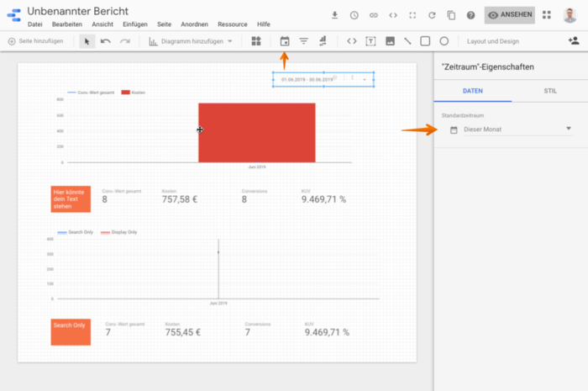Click the link sharing icon
Screen dimensions: 588x391
(x=374, y=15)
